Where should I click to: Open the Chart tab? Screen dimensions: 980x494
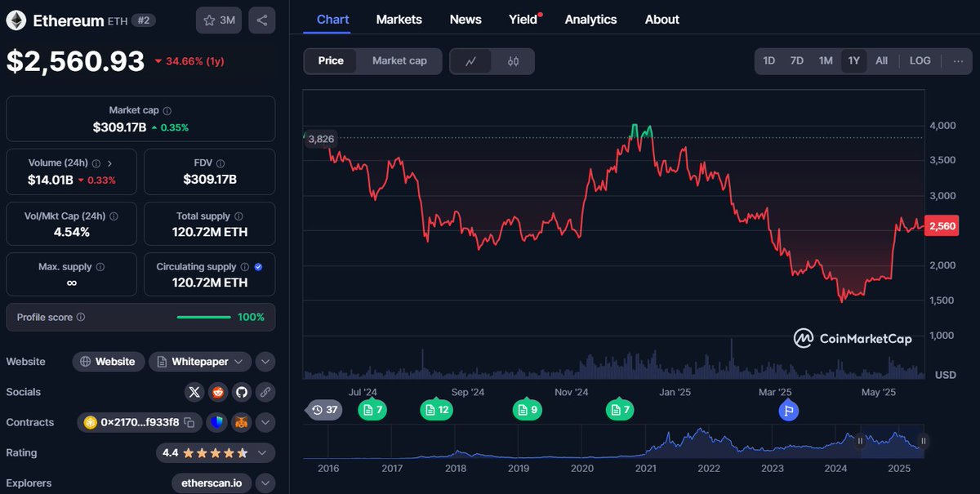tap(332, 19)
